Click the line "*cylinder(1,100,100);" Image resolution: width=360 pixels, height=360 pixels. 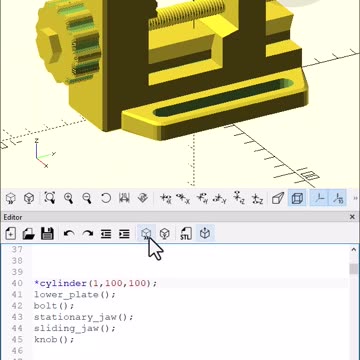[x=95, y=283]
